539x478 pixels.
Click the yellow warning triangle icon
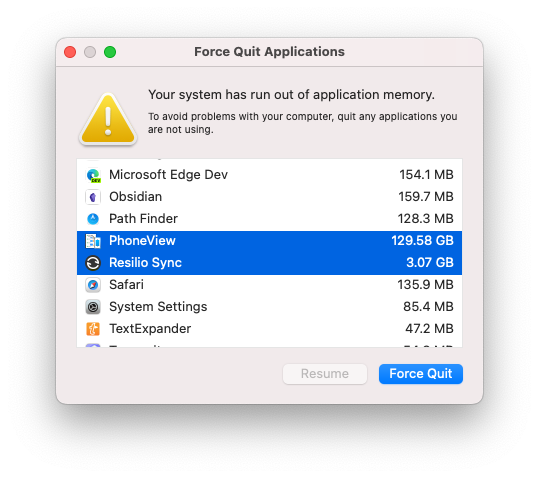(x=108, y=119)
